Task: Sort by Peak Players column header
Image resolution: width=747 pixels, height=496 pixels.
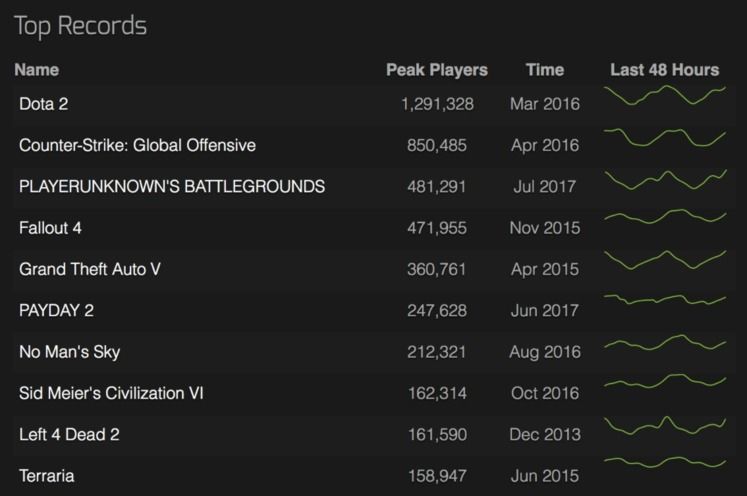Action: (437, 70)
